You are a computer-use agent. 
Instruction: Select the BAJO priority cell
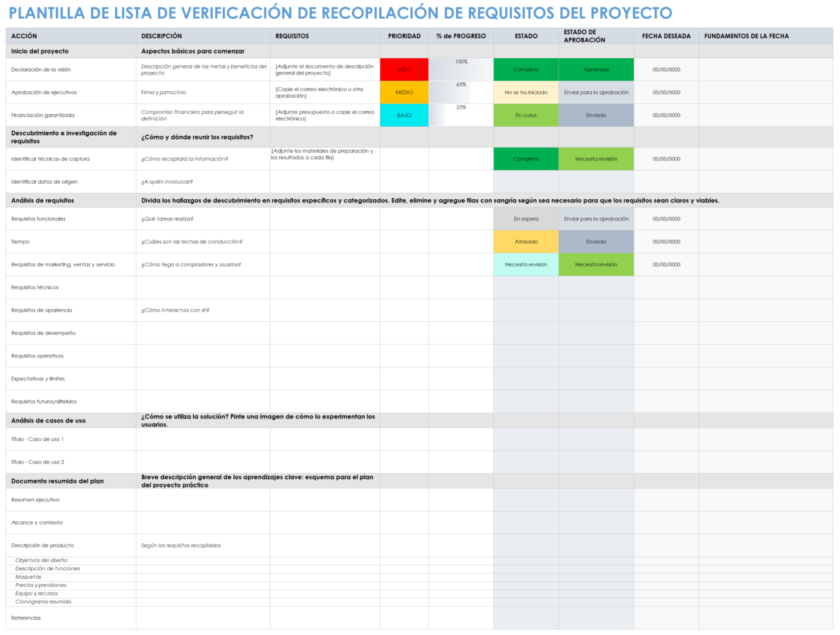click(x=404, y=114)
